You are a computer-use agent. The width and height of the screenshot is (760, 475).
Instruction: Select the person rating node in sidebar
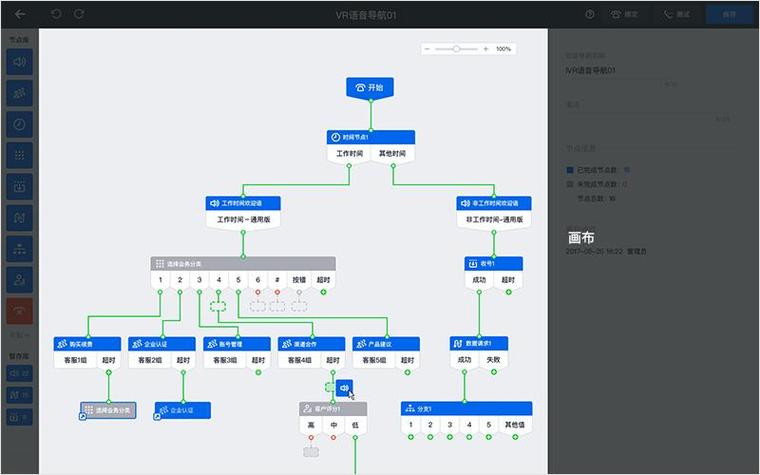click(19, 280)
